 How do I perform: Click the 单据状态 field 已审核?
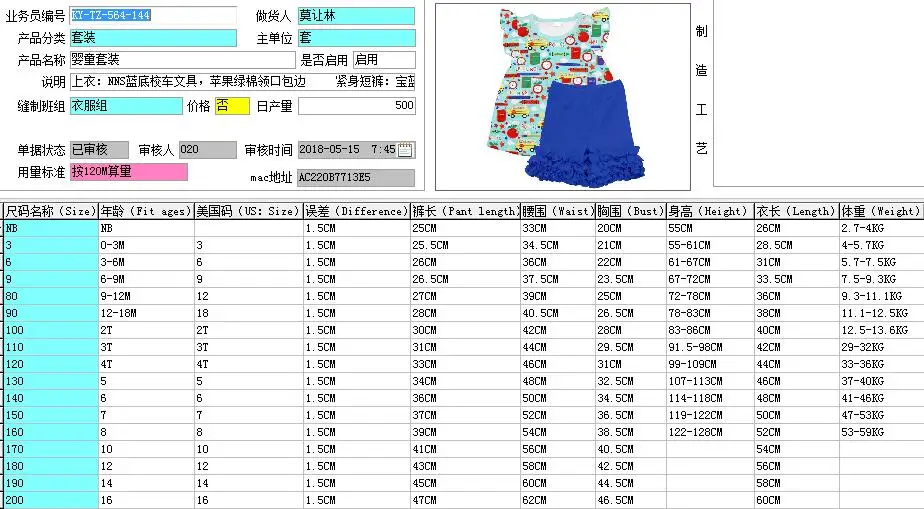(x=99, y=150)
